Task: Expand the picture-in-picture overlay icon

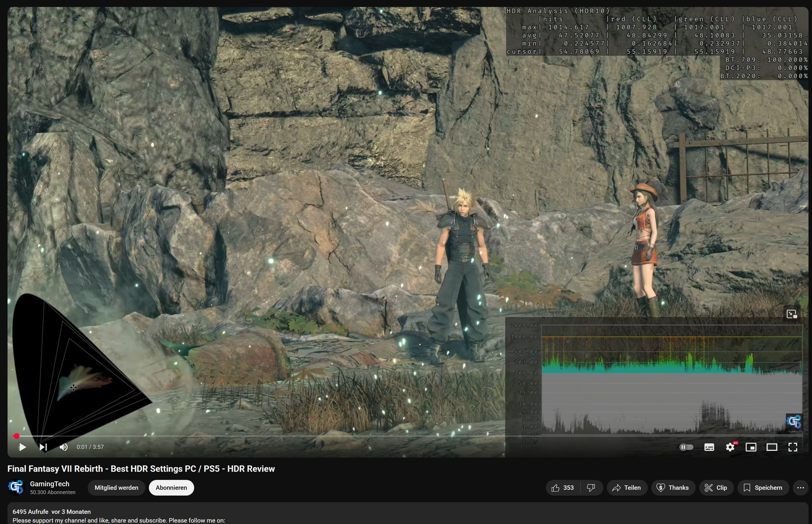Action: coord(793,314)
